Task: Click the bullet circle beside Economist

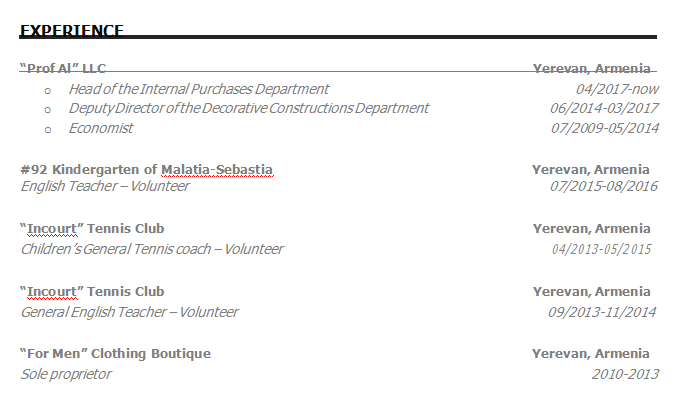Action: point(47,129)
